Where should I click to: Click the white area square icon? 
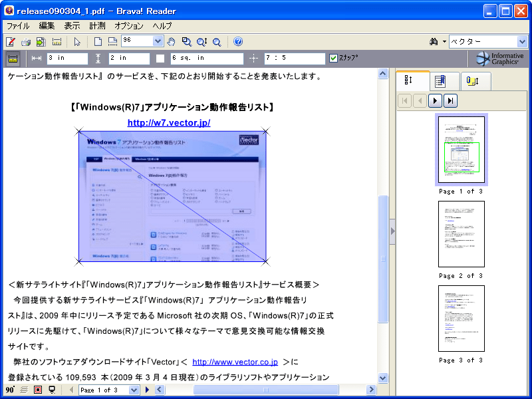pos(160,59)
